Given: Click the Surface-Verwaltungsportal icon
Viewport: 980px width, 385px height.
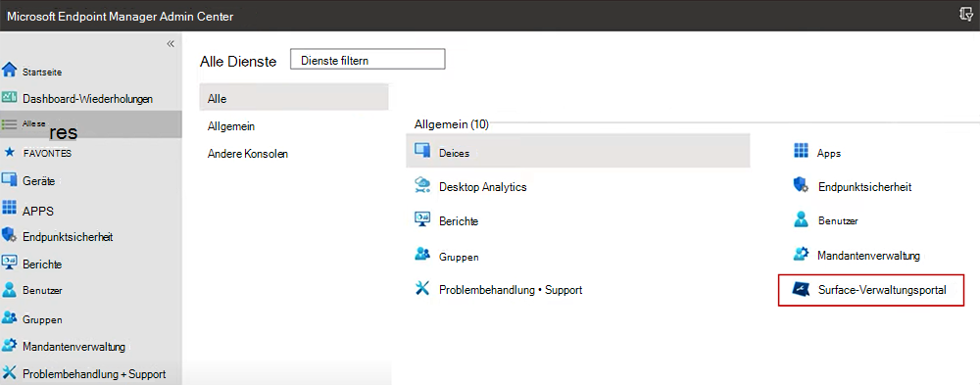Looking at the screenshot, I should (801, 289).
